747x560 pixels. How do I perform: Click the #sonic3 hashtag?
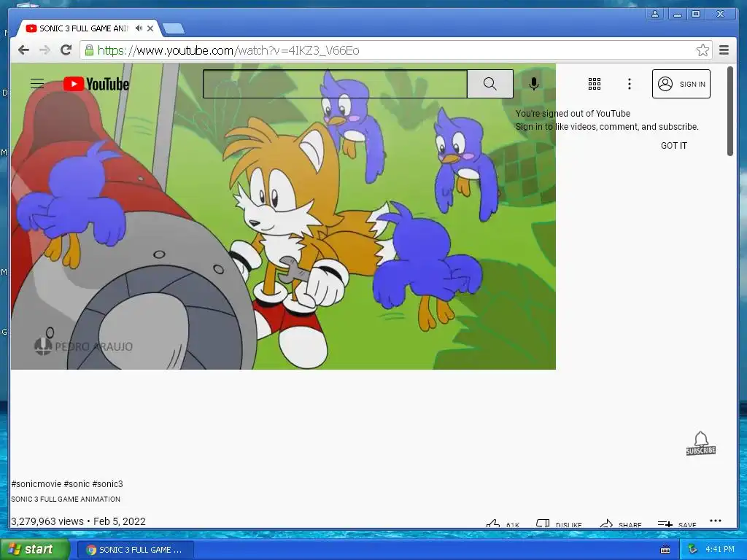click(108, 484)
